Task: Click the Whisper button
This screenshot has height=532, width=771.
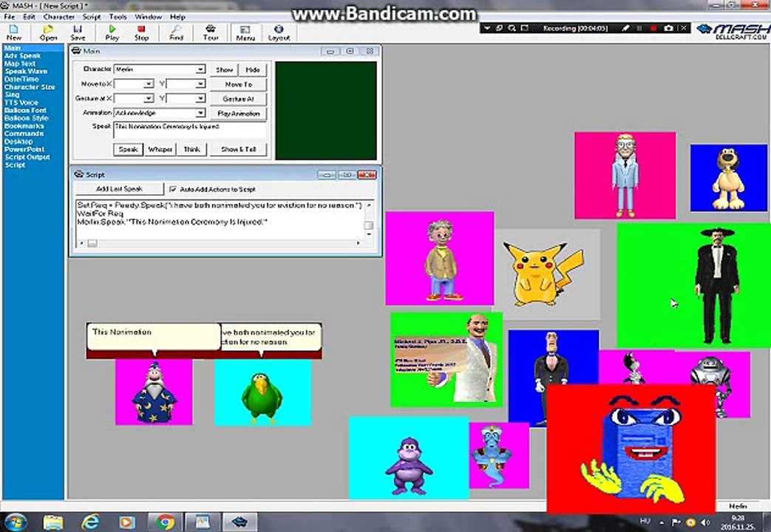Action: (160, 149)
